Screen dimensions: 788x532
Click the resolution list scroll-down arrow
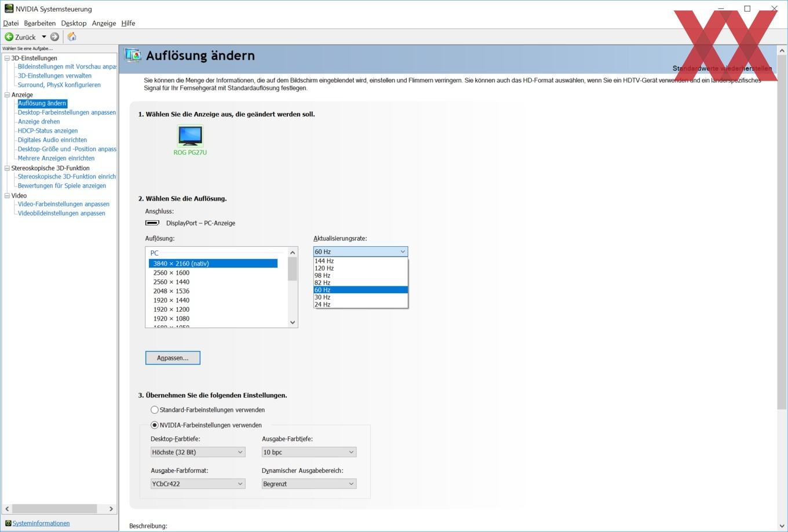tap(293, 322)
